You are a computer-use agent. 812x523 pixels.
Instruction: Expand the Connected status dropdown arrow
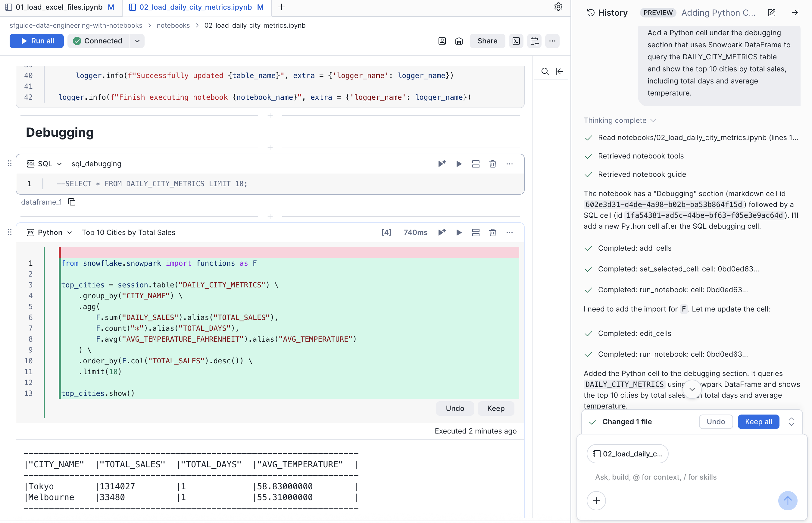pos(137,41)
